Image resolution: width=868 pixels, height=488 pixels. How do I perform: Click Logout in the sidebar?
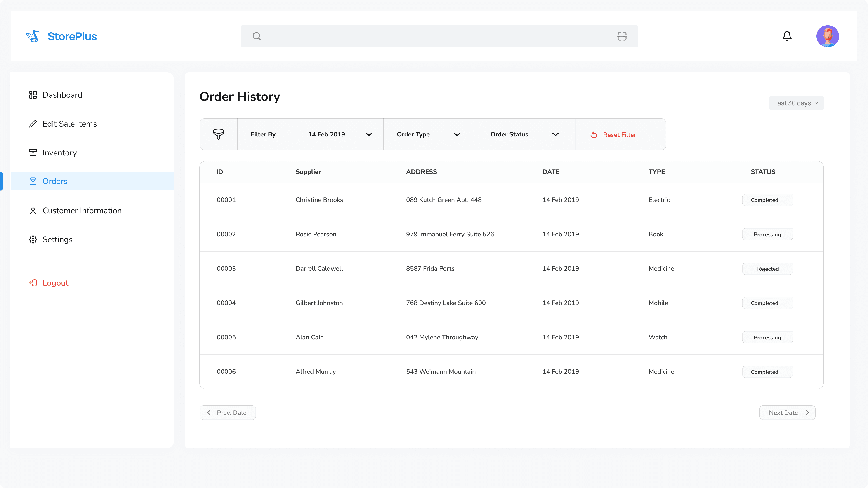click(55, 283)
